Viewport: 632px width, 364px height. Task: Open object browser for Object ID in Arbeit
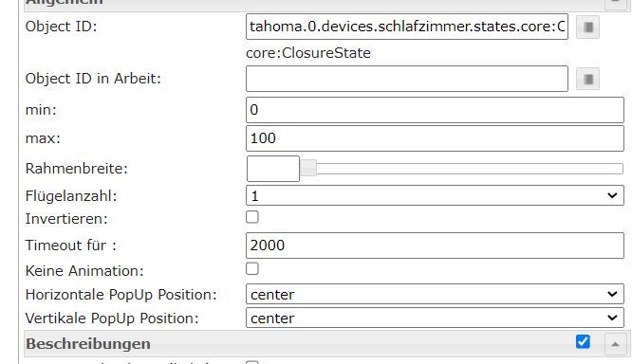pyautogui.click(x=587, y=79)
